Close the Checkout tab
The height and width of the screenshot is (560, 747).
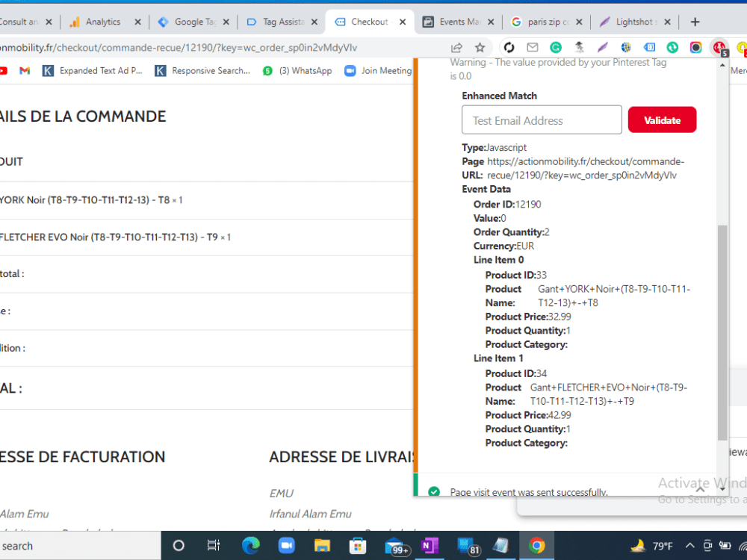[x=403, y=22]
